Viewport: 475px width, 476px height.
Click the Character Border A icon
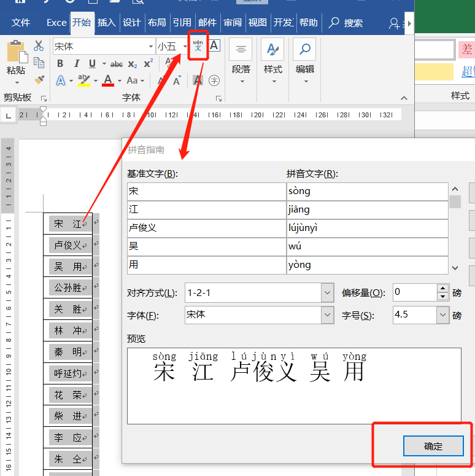214,45
